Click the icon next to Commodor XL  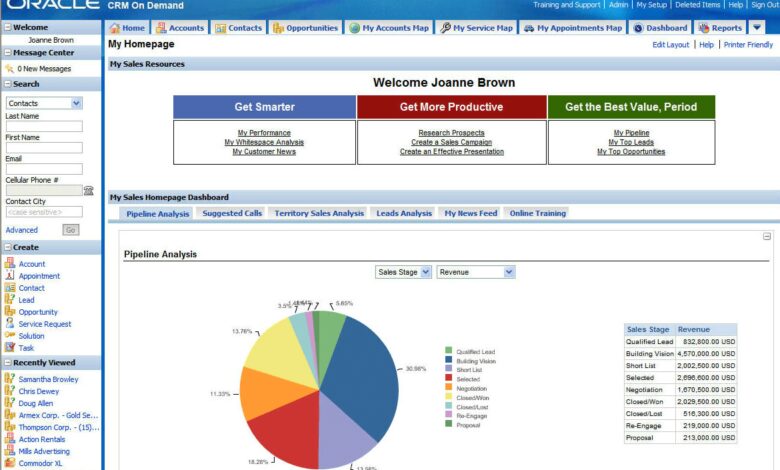point(10,463)
